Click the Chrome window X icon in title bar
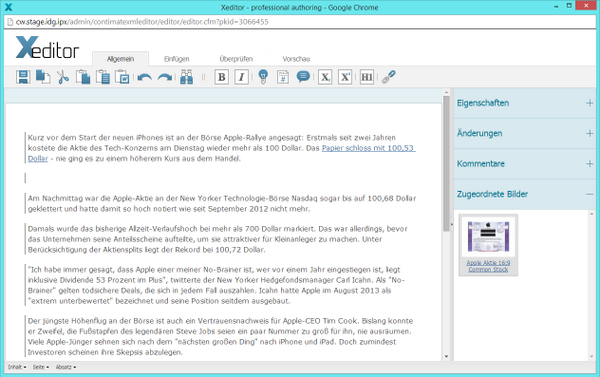The image size is (600, 377). point(8,7)
